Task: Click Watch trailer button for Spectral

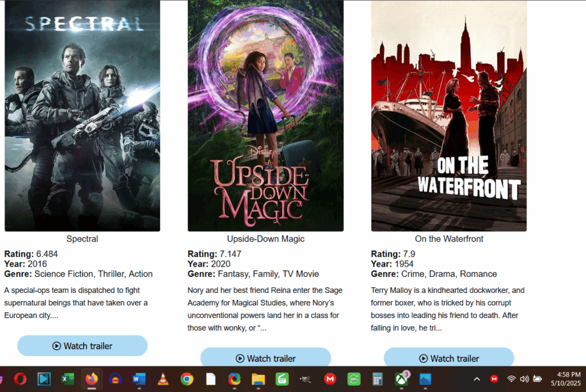Action: point(82,346)
